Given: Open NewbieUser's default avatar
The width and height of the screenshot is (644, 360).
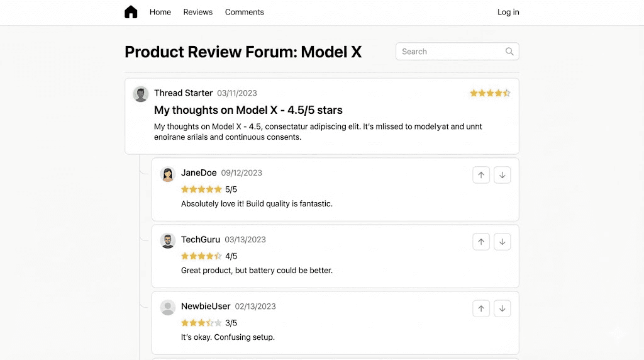Looking at the screenshot, I should coord(167,307).
